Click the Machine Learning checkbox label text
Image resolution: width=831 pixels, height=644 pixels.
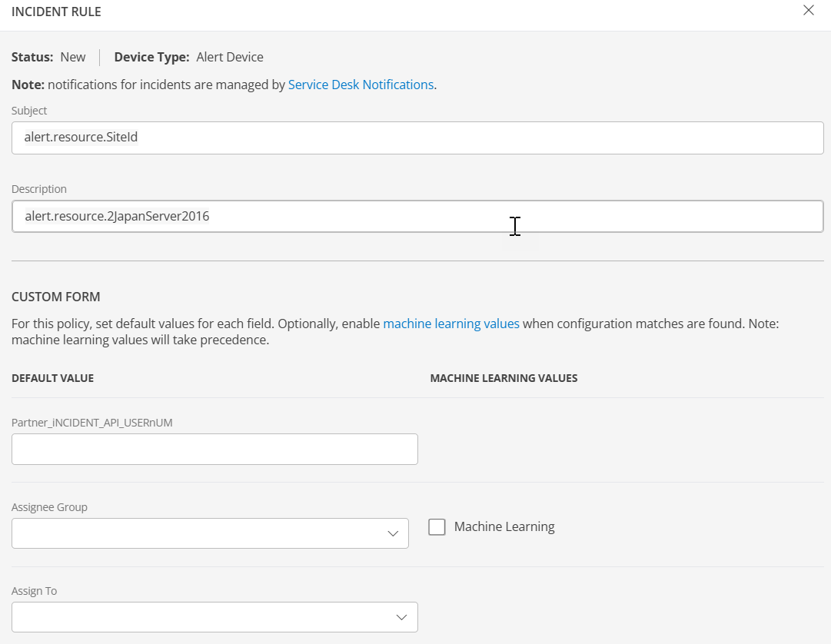[x=504, y=527]
